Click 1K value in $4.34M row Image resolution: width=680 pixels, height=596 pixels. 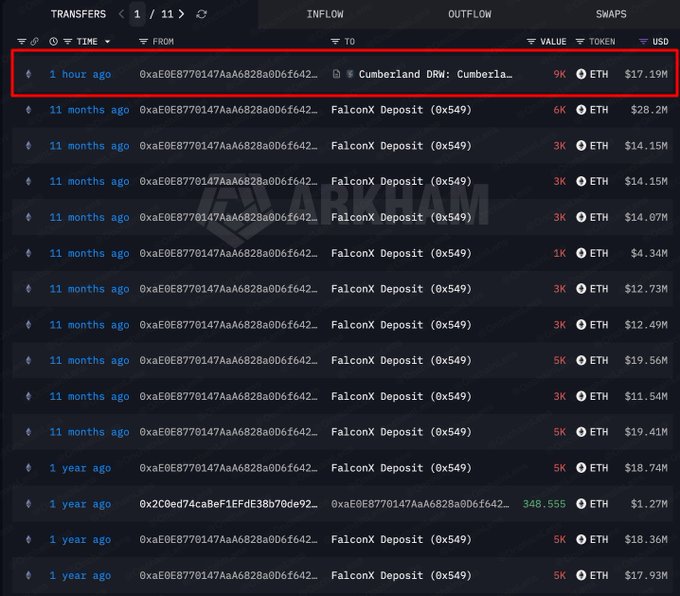pos(559,253)
